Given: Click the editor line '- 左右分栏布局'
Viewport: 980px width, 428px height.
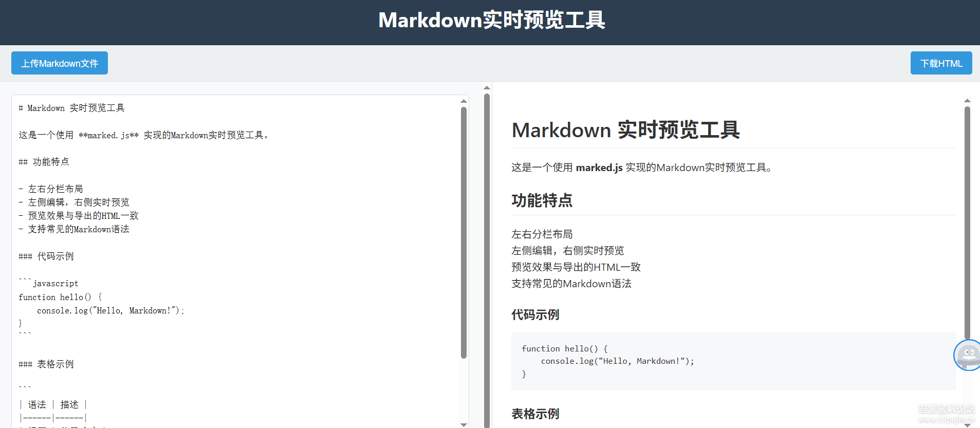Looking at the screenshot, I should point(50,189).
